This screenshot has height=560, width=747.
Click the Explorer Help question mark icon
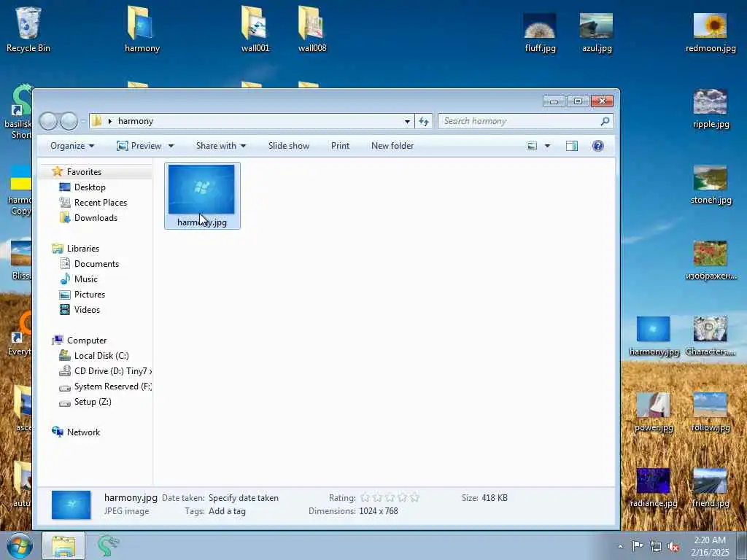coord(598,146)
